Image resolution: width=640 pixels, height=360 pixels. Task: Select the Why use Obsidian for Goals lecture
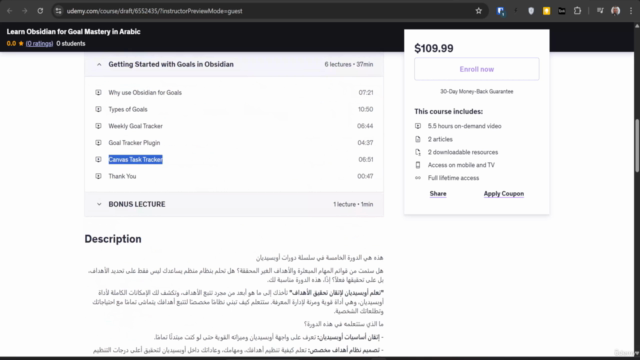point(145,93)
